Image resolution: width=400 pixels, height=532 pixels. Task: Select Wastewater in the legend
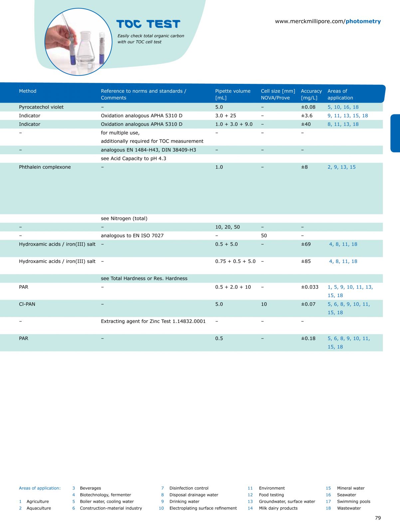[349, 508]
